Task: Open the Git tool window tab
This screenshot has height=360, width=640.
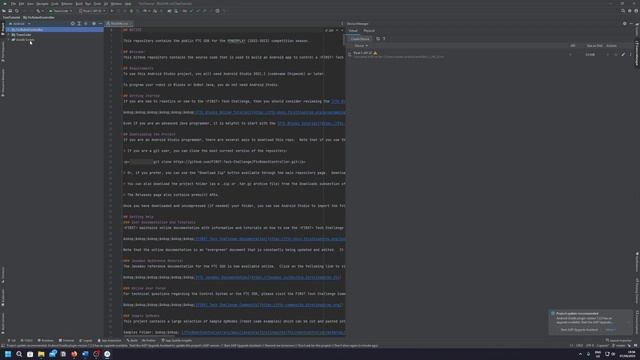Action: point(12,340)
